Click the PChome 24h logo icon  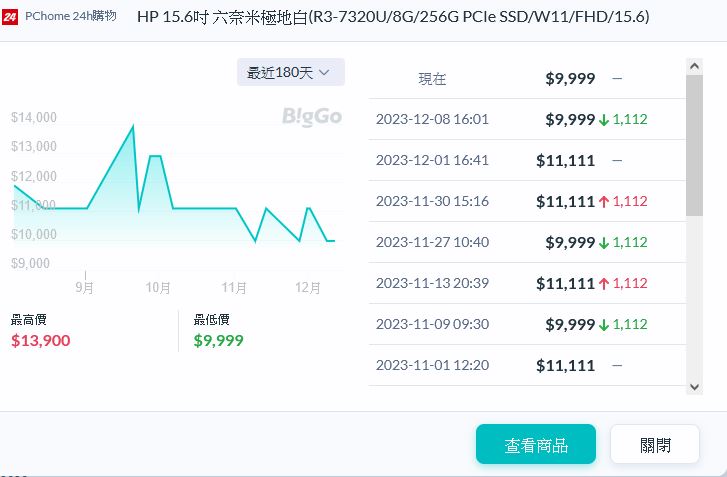click(10, 16)
